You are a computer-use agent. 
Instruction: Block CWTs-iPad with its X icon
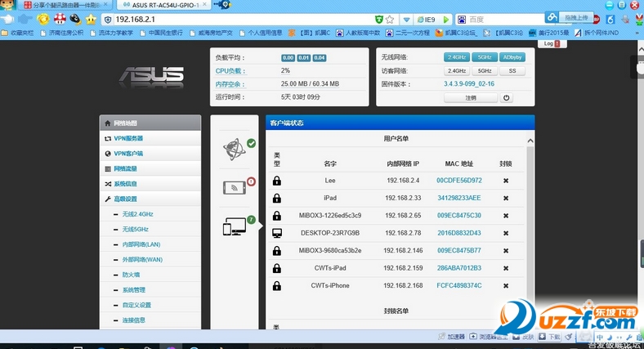pos(506,268)
